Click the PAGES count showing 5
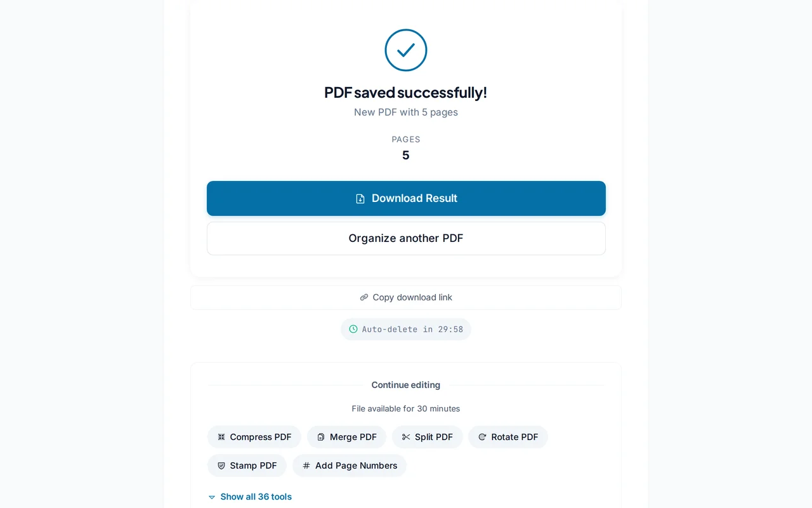This screenshot has width=812, height=508. [x=406, y=155]
